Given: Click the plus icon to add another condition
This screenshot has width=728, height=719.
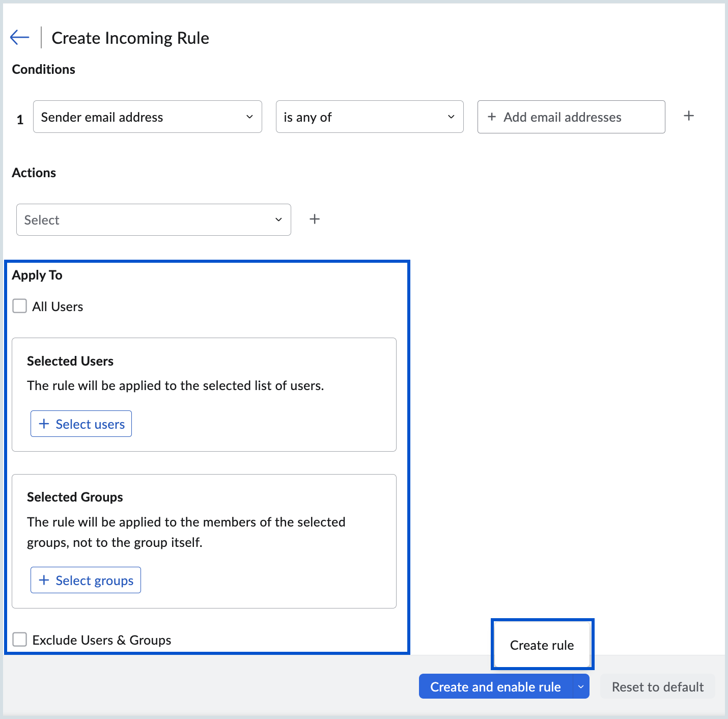Looking at the screenshot, I should coord(688,116).
